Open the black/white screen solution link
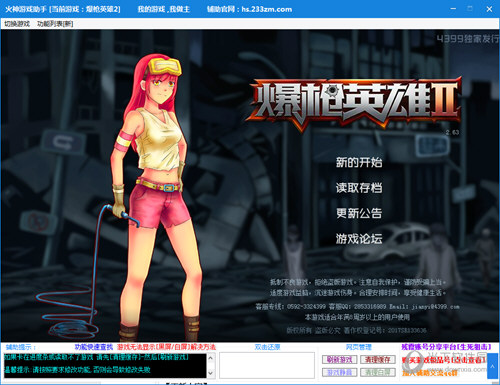 pos(166,347)
